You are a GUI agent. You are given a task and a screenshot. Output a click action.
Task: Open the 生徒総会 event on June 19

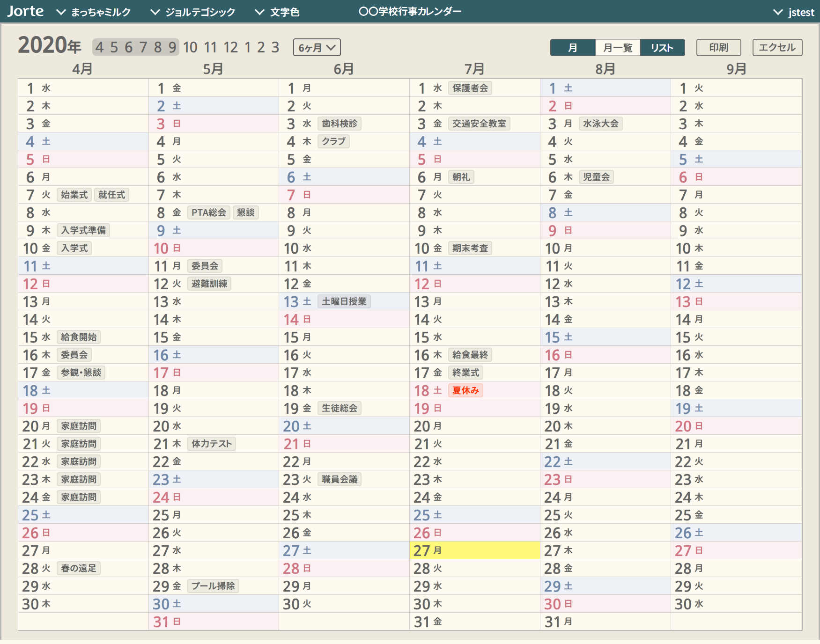[x=340, y=408]
